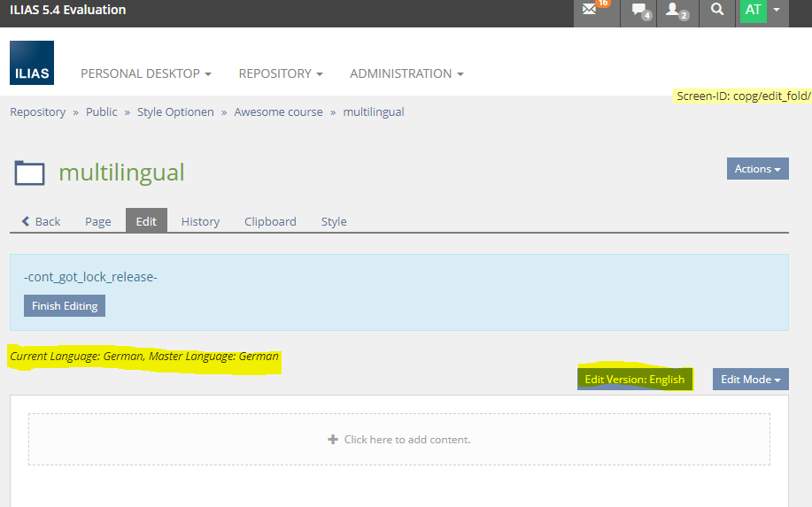
Task: Go Back using the back arrow tab
Action: click(41, 221)
